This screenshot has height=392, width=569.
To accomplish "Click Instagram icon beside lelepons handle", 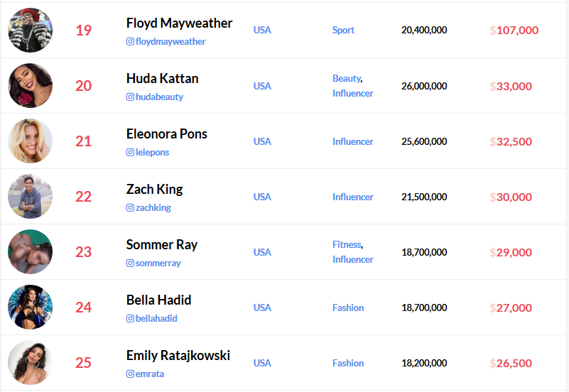I will coord(130,153).
